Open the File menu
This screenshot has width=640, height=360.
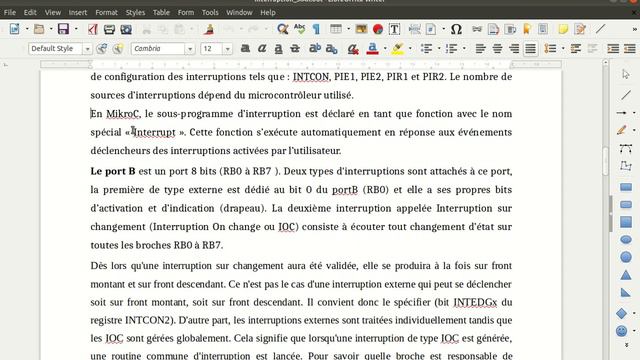coord(10,12)
